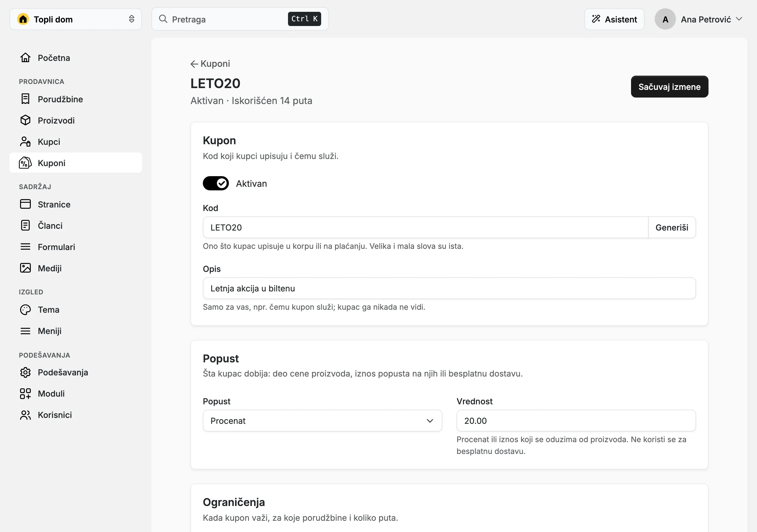Open the Ana Petrović account menu
This screenshot has height=532, width=757.
(699, 19)
